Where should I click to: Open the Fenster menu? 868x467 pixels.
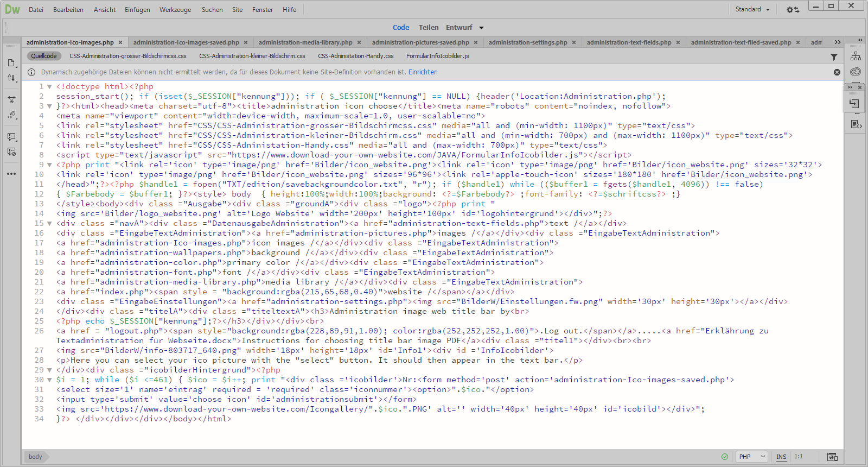tap(263, 10)
